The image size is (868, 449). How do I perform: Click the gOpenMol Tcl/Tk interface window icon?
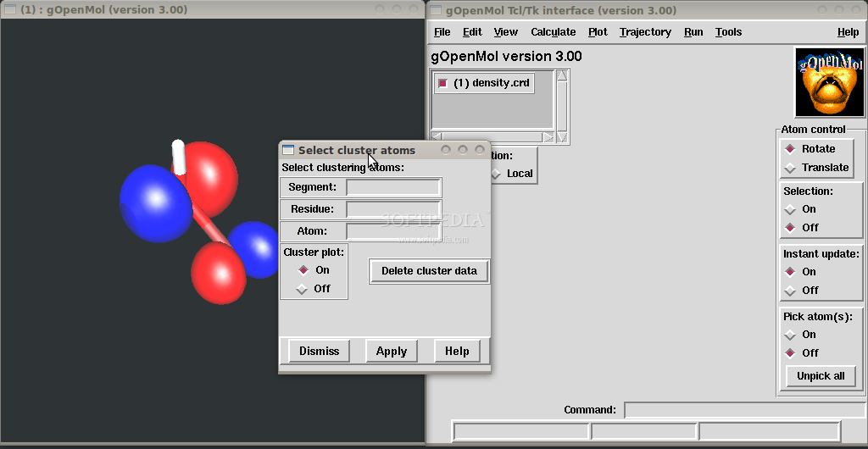pyautogui.click(x=437, y=10)
